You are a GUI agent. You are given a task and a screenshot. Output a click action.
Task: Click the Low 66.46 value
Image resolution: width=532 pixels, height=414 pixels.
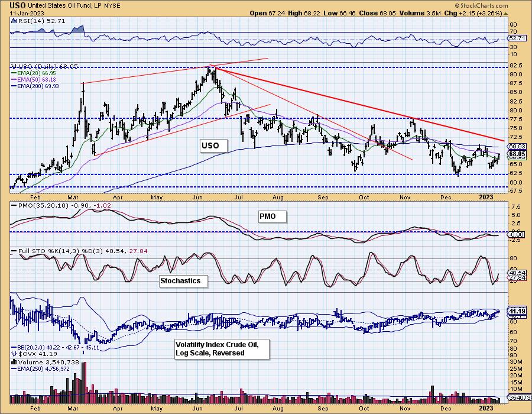340,13
